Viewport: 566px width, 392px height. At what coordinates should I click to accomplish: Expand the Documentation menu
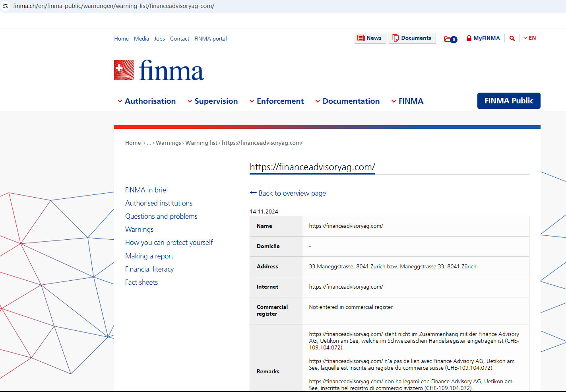pyautogui.click(x=347, y=101)
